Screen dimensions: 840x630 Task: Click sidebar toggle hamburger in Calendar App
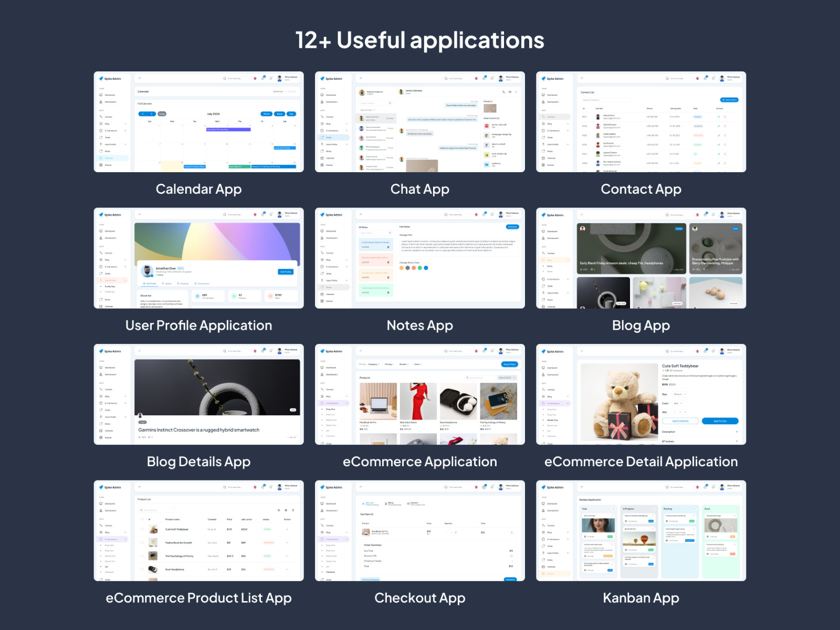[140, 78]
